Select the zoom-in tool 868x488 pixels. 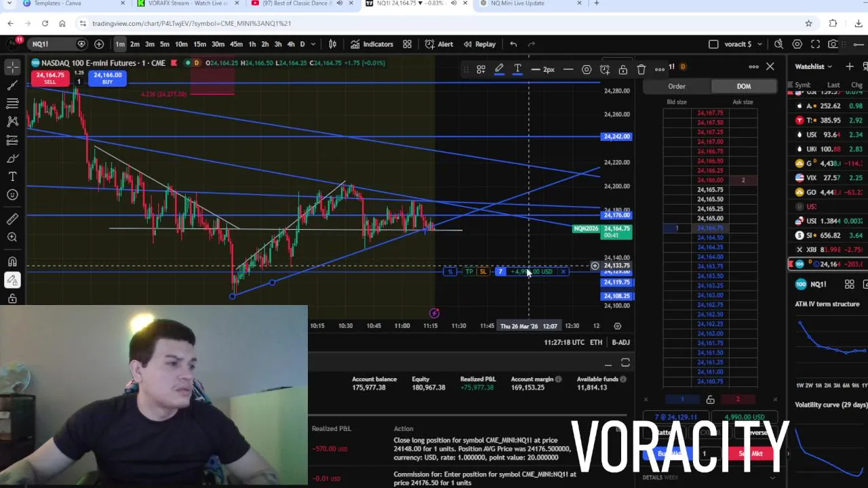tap(12, 237)
